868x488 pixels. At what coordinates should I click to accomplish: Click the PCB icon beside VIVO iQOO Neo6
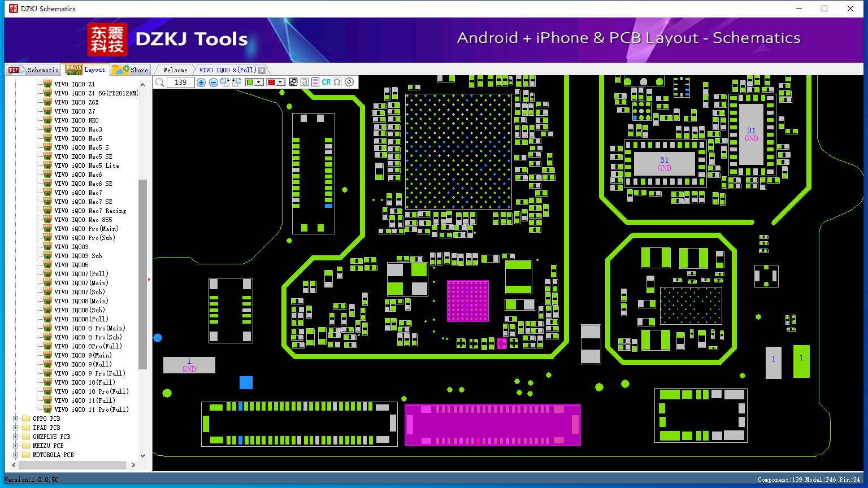[x=47, y=175]
